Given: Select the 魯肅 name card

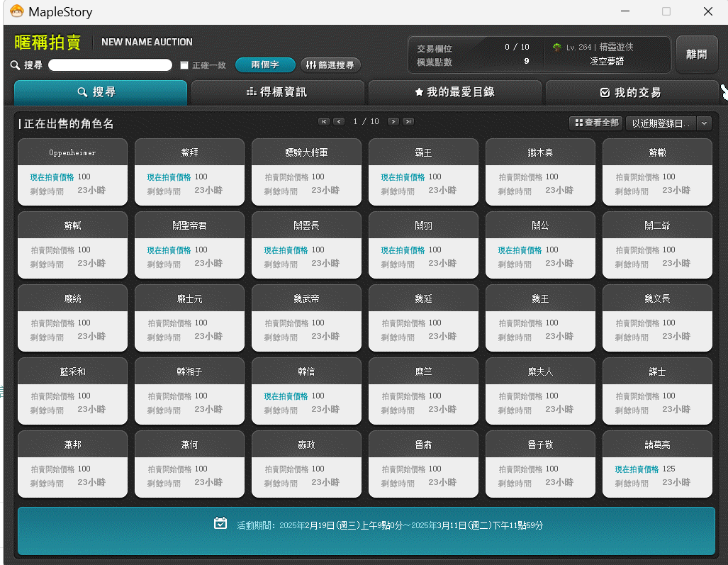Looking at the screenshot, I should tap(423, 464).
